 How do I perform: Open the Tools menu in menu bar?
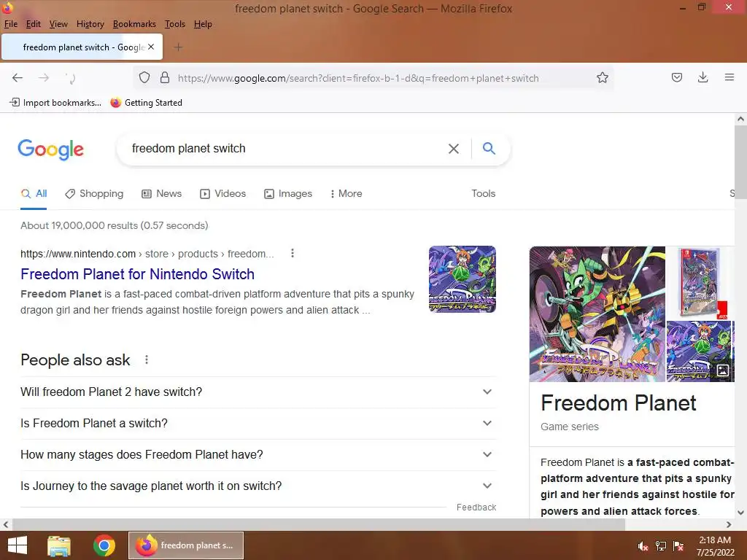[175, 24]
